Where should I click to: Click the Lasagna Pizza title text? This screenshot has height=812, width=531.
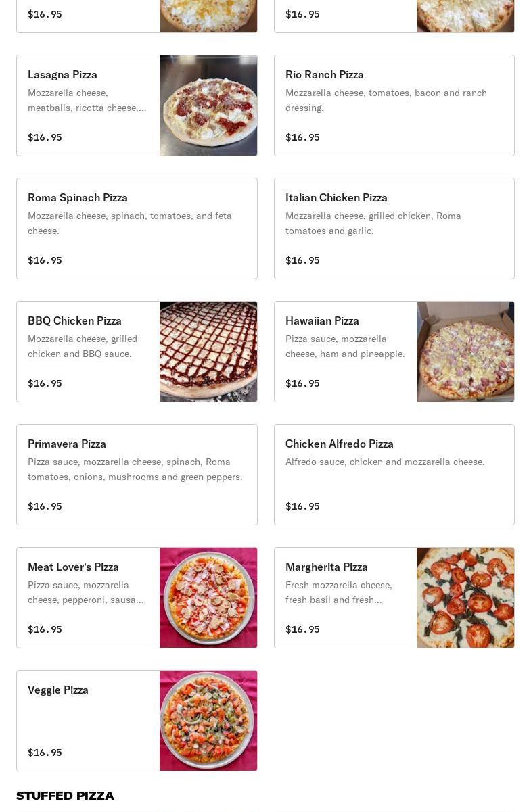coord(62,74)
